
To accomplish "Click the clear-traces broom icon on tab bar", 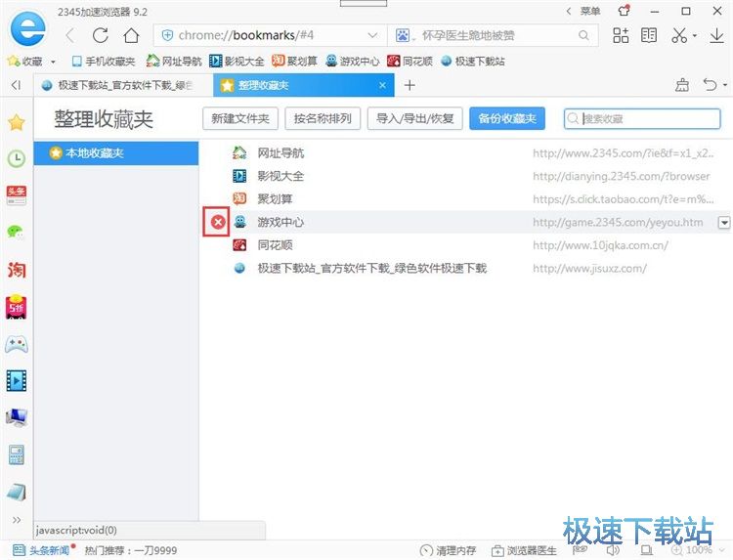I will (682, 85).
